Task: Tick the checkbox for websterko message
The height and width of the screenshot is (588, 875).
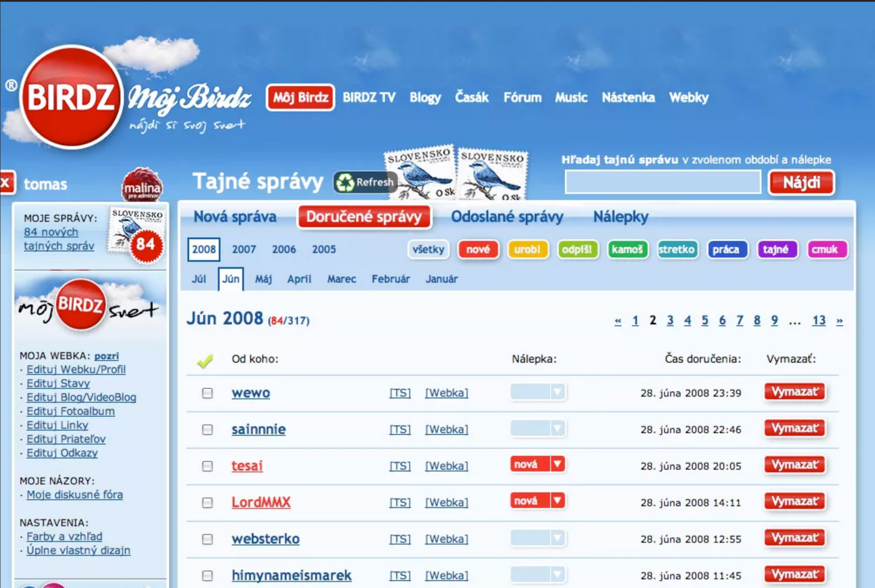Action: point(207,539)
